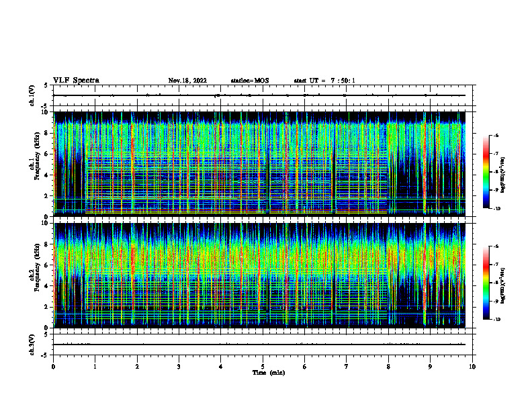The width and height of the screenshot is (532, 411).
Task: Click the "Time (min)" axis title
Action: [269, 373]
